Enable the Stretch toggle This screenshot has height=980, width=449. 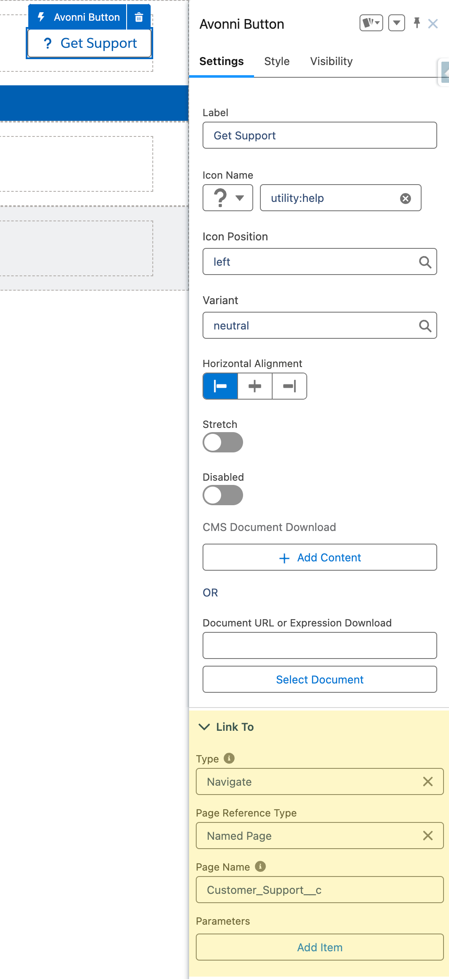223,443
